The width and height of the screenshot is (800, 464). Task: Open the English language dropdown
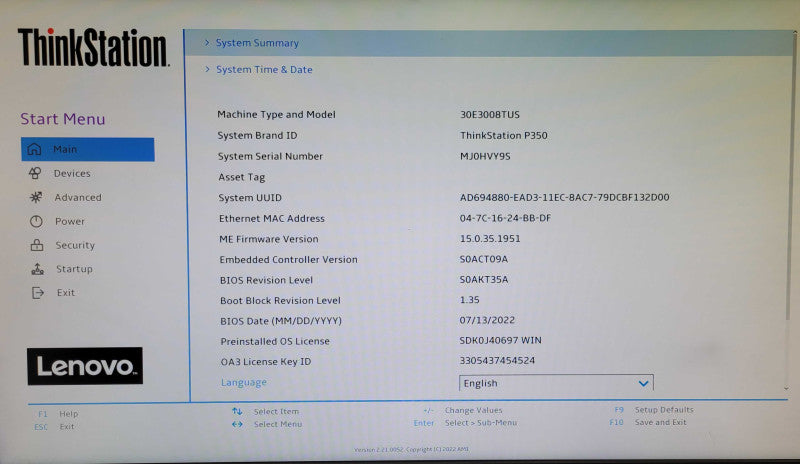tap(556, 383)
